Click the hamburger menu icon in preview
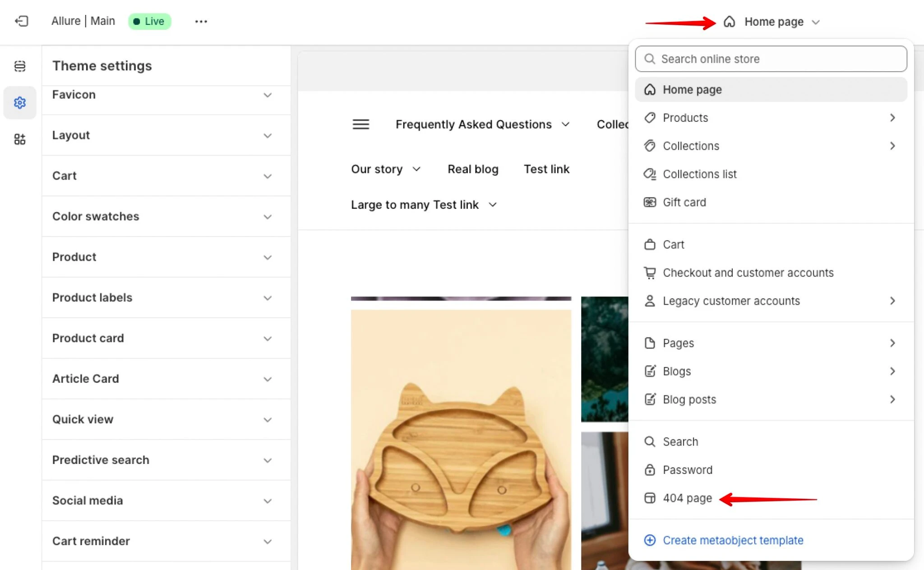 click(x=360, y=124)
